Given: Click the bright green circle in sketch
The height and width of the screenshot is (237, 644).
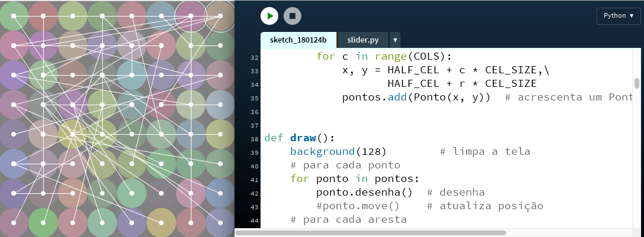Looking at the screenshot, I should 43,222.
